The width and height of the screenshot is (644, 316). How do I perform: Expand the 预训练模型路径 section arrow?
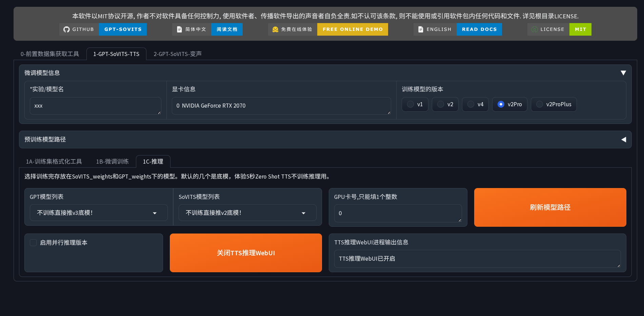click(x=623, y=140)
